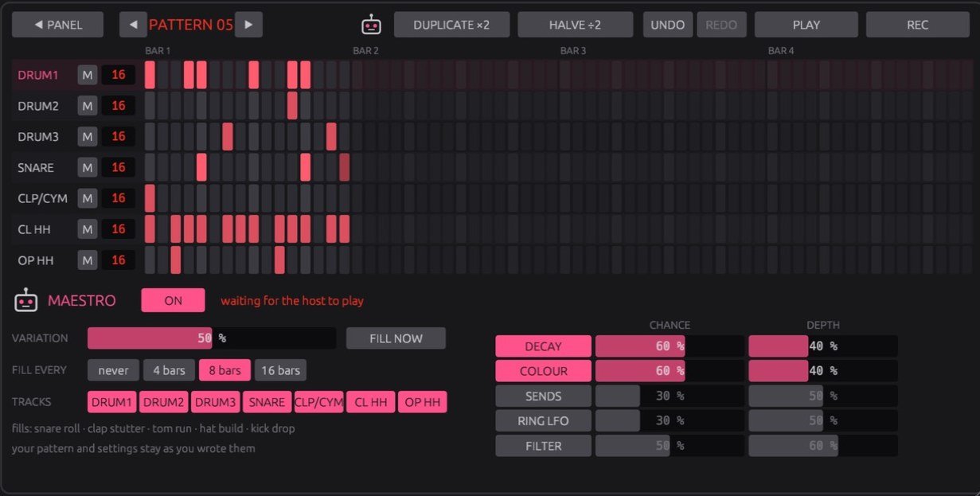
Task: Mute the CL HH track
Action: tap(88, 229)
